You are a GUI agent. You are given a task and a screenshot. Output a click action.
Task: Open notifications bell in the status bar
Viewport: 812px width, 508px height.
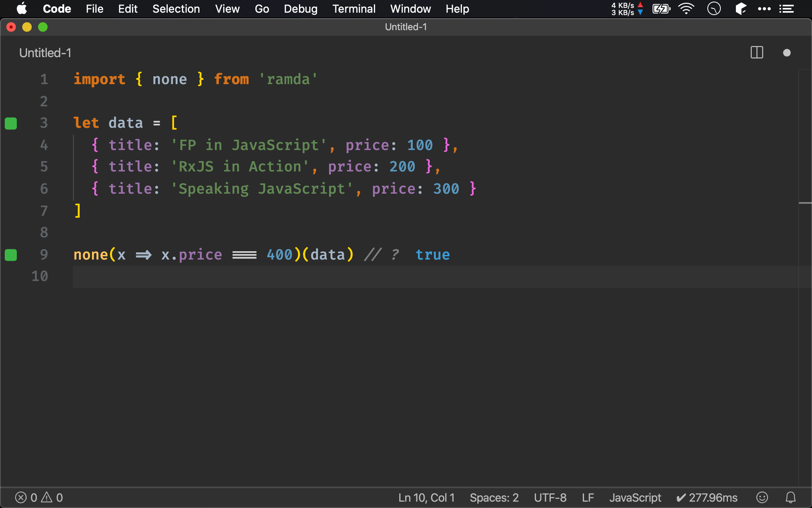[x=791, y=497]
